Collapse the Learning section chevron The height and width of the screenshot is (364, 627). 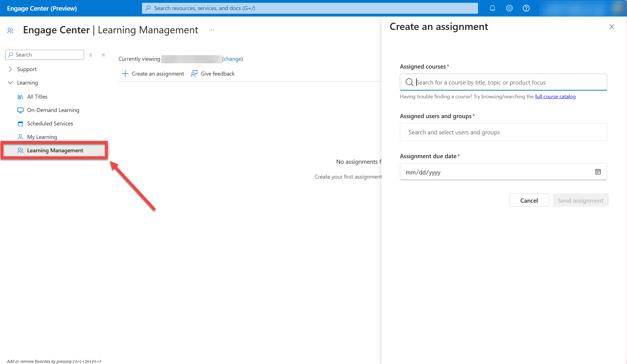click(10, 83)
